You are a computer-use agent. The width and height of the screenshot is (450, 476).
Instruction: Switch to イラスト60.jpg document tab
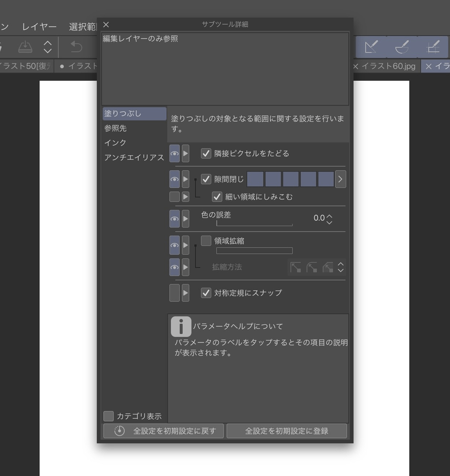click(389, 66)
